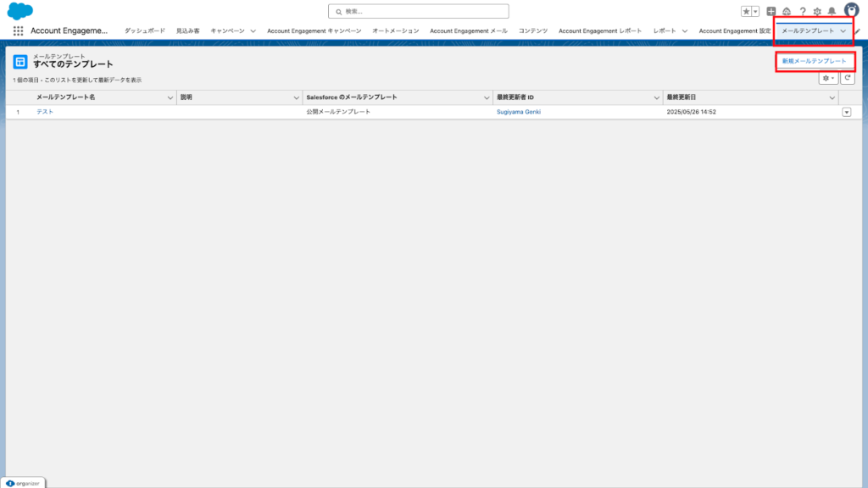Click the mail template object icon
This screenshot has width=868, height=488.
(x=20, y=62)
